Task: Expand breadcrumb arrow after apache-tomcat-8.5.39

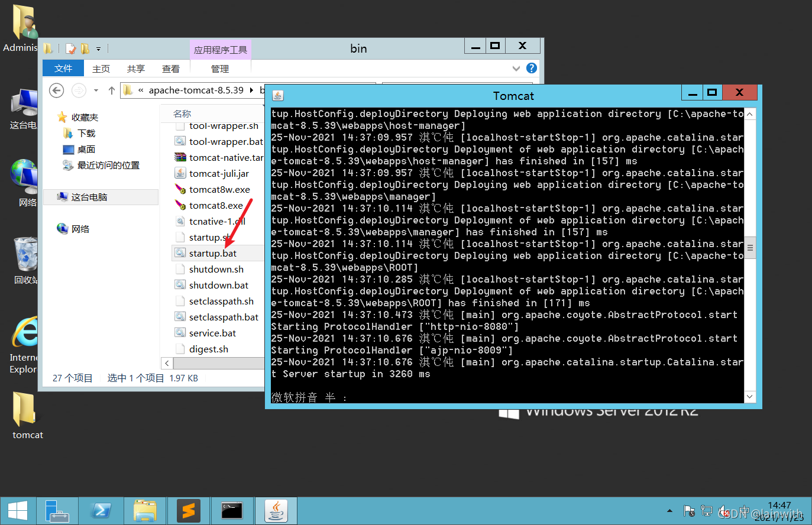Action: [251, 90]
